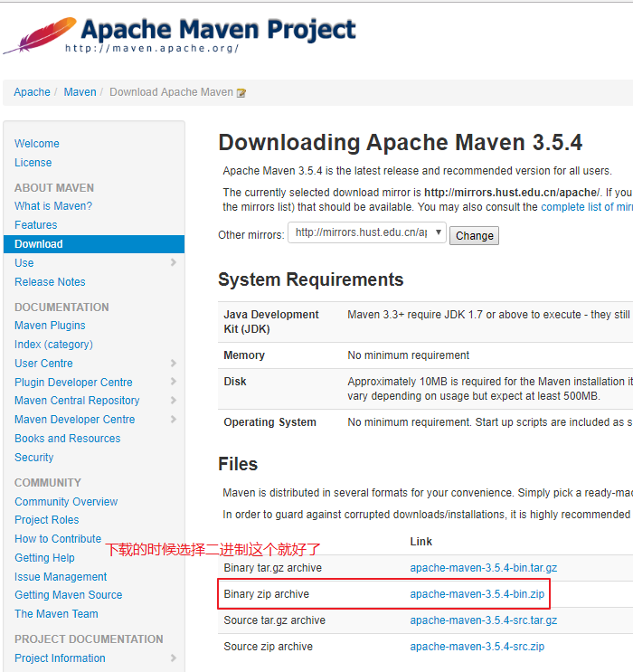Screen dimensions: 633x672
Task: Click the Memory row label
Action: 244,355
